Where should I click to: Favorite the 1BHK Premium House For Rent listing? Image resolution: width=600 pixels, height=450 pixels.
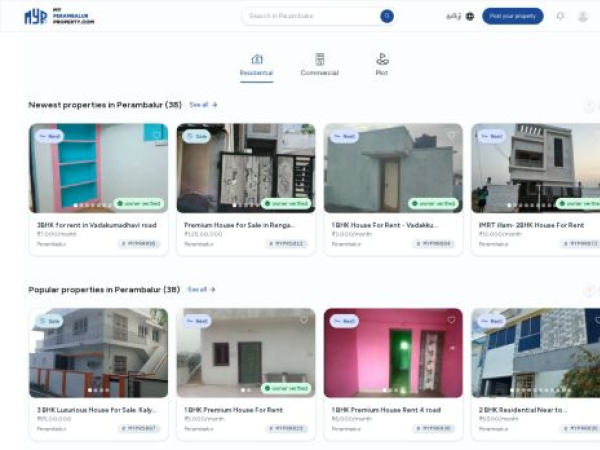pos(304,320)
